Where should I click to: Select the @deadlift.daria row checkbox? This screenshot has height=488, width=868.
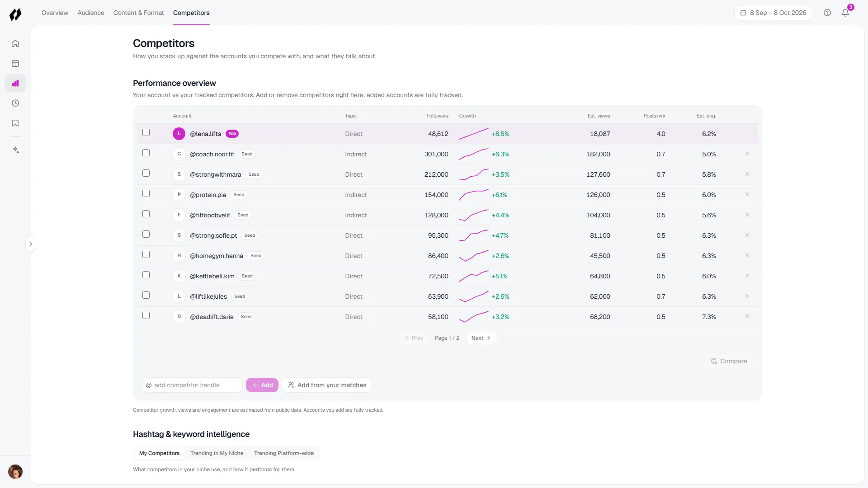pos(146,315)
